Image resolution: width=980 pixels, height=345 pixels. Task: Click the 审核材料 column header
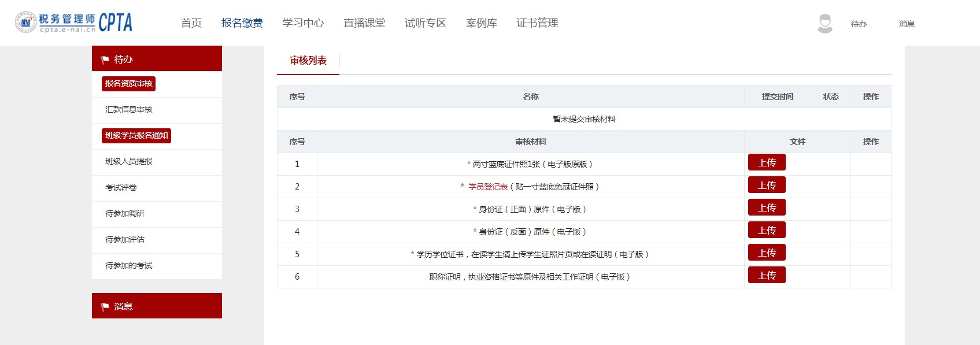coord(531,142)
